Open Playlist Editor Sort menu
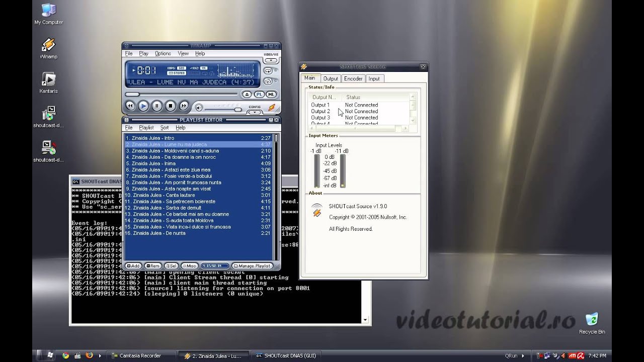Viewport: 644px width, 362px height. pos(165,128)
